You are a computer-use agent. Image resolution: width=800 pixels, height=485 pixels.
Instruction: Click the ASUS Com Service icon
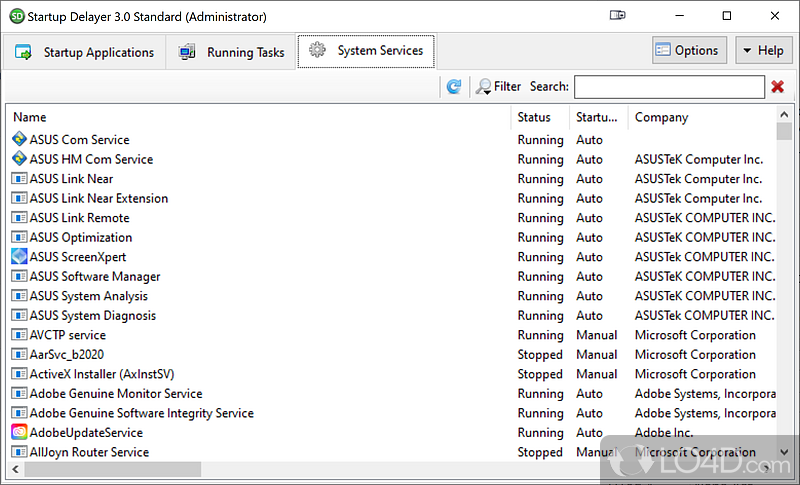tap(19, 140)
